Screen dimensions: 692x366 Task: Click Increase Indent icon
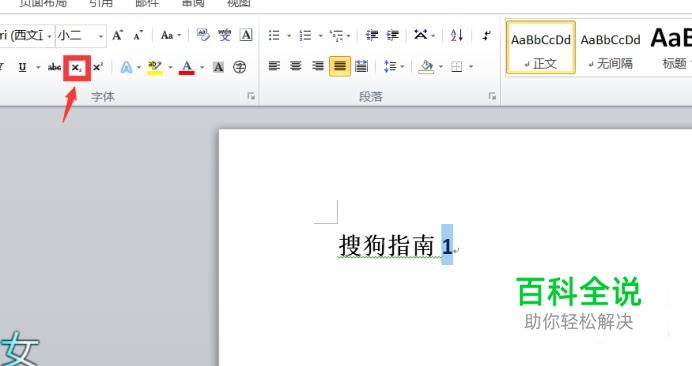click(x=392, y=35)
